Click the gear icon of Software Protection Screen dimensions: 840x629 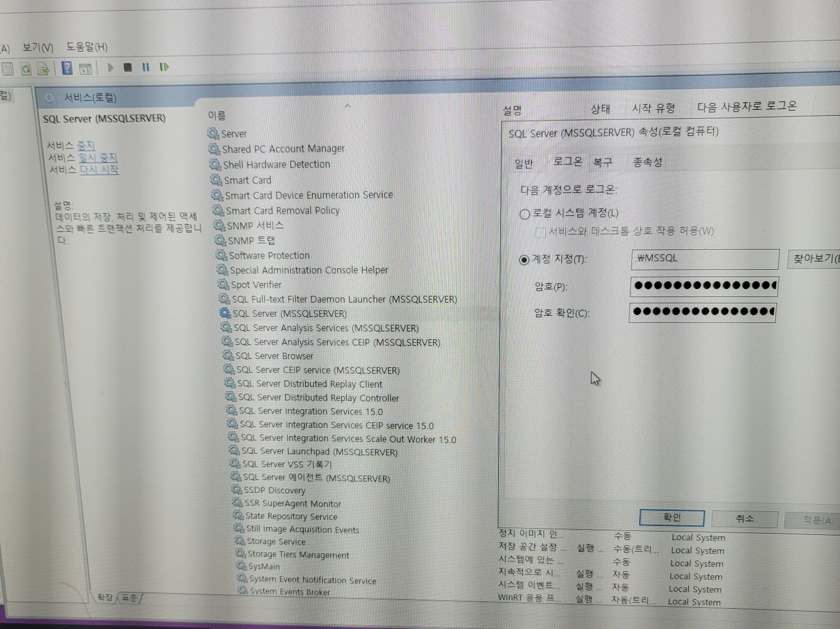tap(221, 255)
